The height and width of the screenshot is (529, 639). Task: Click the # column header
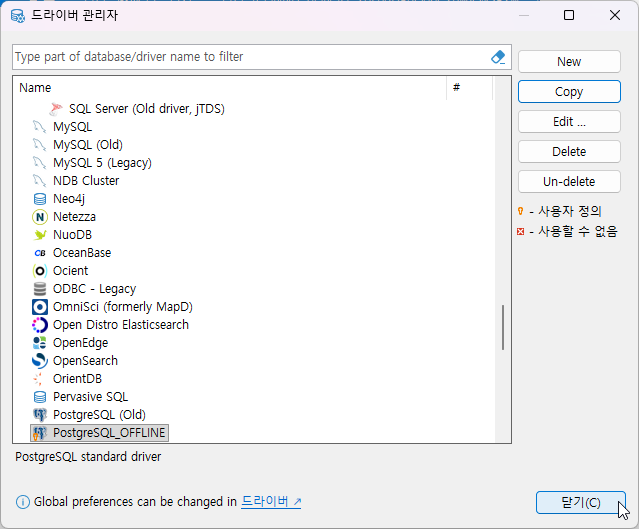click(469, 88)
